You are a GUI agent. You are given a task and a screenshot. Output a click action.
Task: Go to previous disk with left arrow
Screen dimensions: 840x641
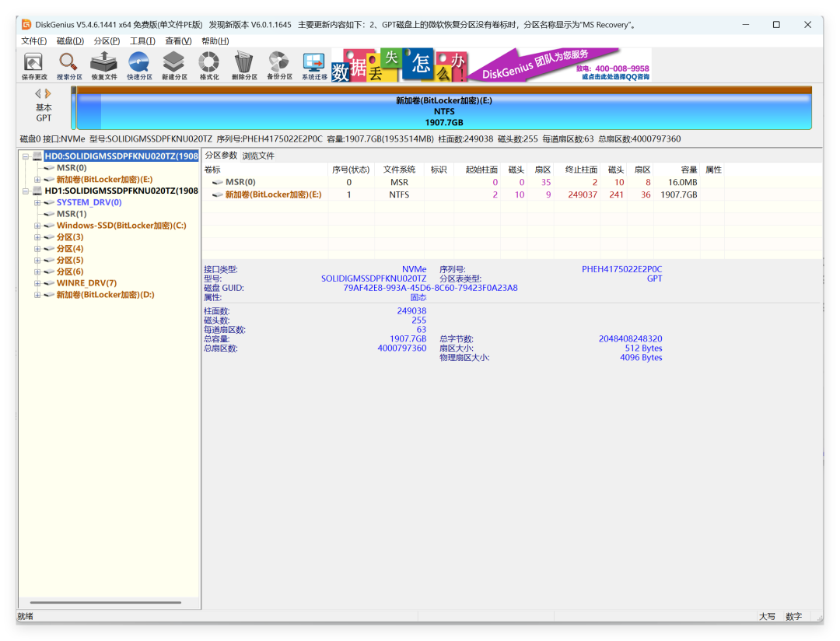click(x=37, y=93)
